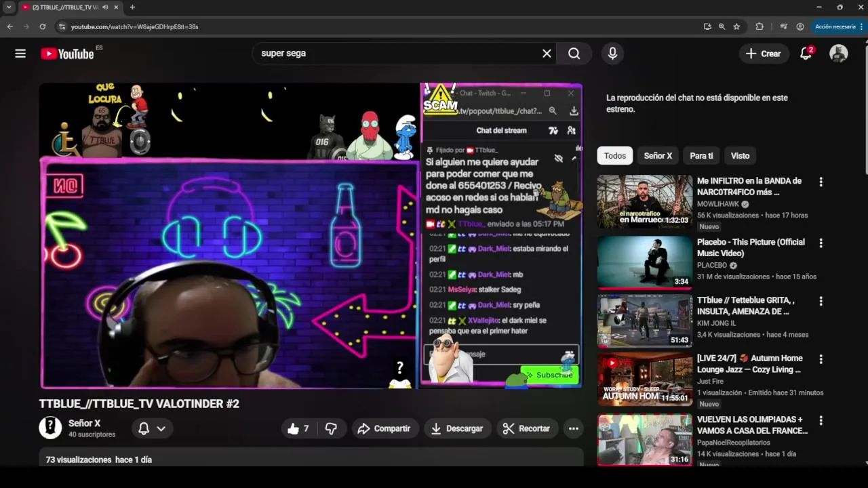The width and height of the screenshot is (868, 488).
Task: Click the video player area
Action: 311,236
